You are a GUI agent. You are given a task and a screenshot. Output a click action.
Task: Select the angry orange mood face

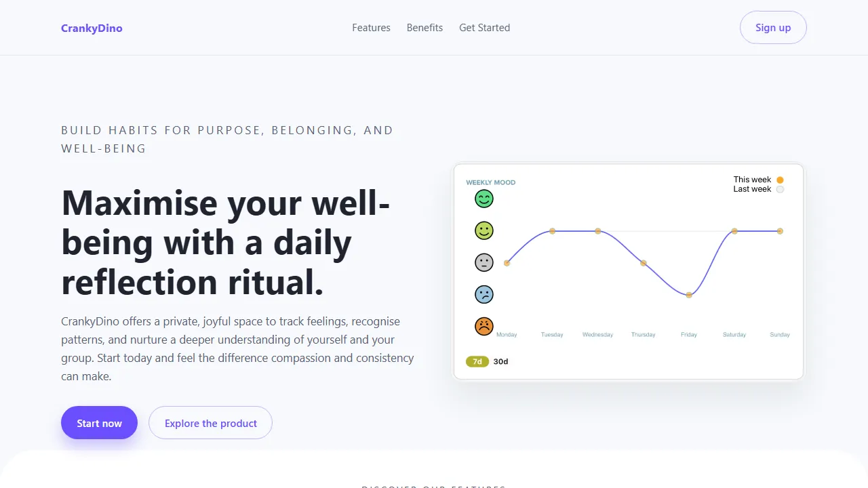(484, 326)
